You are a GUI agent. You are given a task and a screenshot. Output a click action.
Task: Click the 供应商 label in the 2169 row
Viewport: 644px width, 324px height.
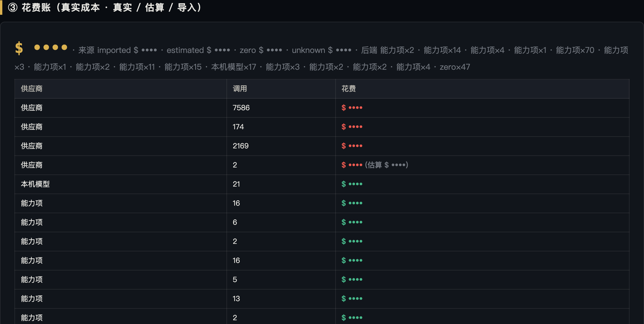pyautogui.click(x=32, y=146)
